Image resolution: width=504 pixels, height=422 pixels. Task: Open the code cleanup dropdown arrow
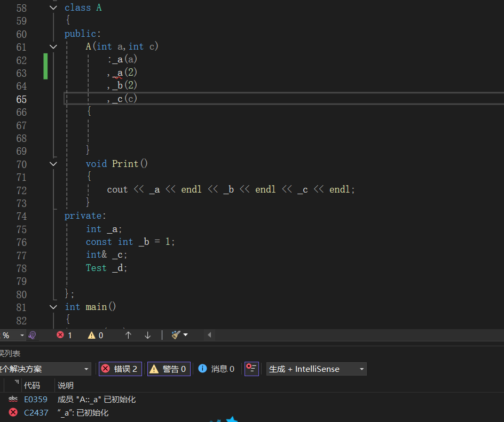pos(185,335)
